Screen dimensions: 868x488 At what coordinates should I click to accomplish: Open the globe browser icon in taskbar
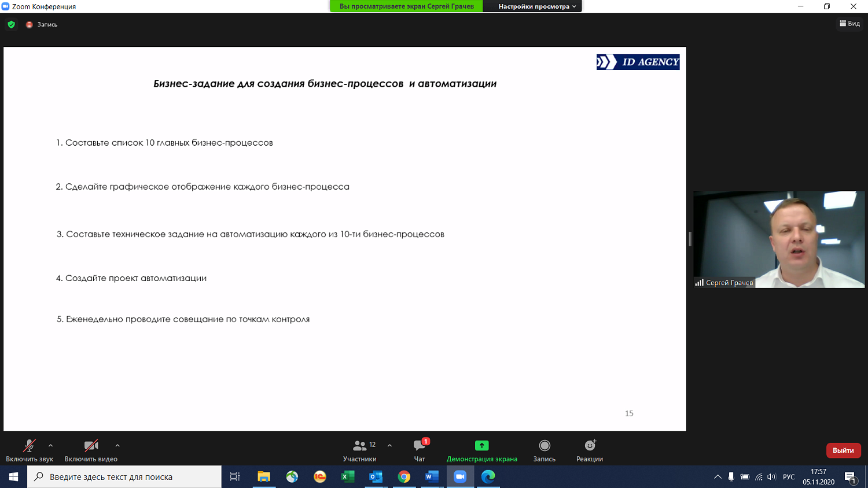(292, 476)
